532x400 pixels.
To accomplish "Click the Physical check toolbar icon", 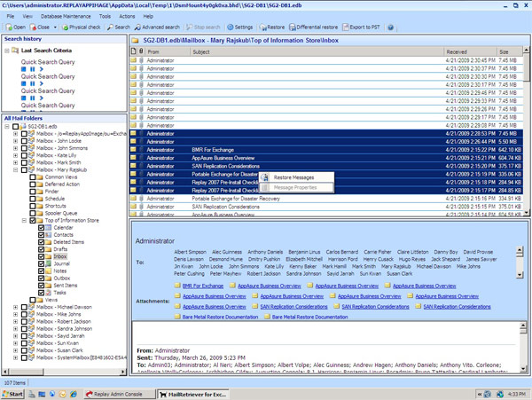I will [66, 27].
